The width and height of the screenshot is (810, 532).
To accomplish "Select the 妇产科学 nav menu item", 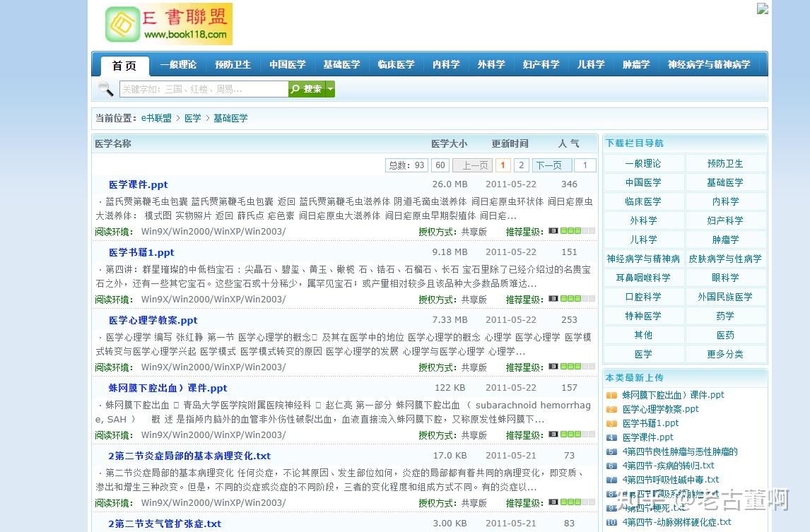I will [x=541, y=64].
